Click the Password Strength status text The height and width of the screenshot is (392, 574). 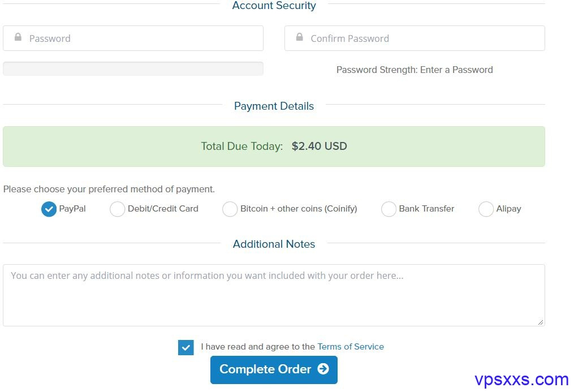415,70
